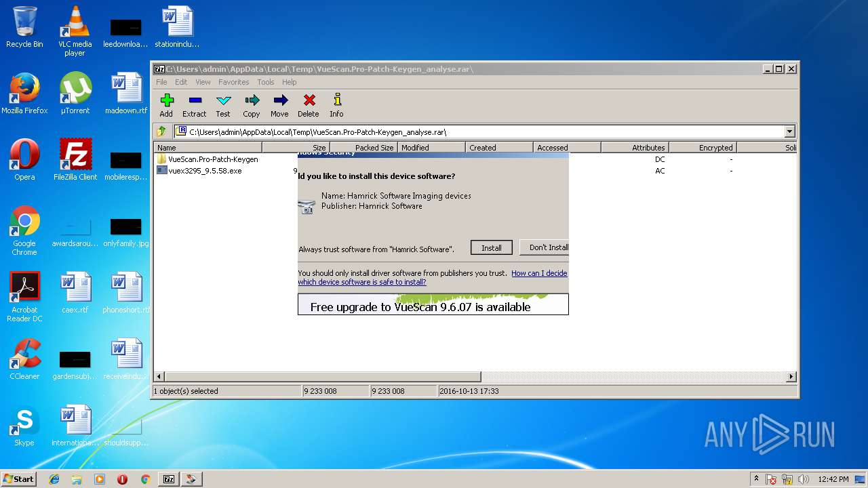Open Recycle Bin desktop icon
Viewport: 868px width, 488px height.
[24, 28]
